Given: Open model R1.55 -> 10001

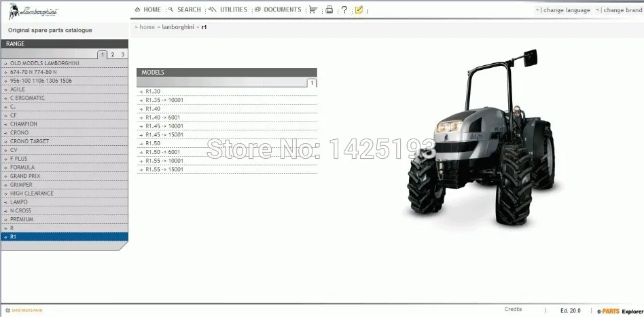Looking at the screenshot, I should click(227, 161).
